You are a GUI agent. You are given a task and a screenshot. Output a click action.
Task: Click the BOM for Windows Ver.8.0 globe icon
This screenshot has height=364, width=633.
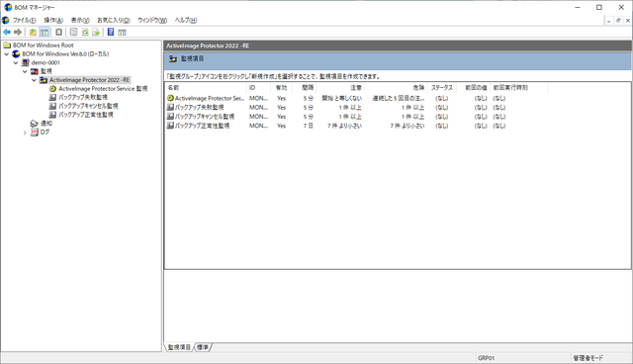tap(16, 53)
